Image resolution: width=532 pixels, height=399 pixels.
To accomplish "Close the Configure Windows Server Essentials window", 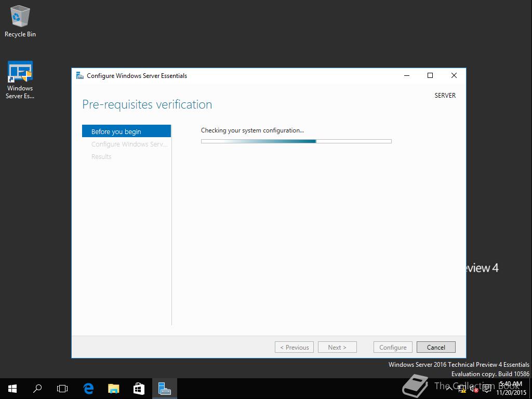I will click(454, 75).
